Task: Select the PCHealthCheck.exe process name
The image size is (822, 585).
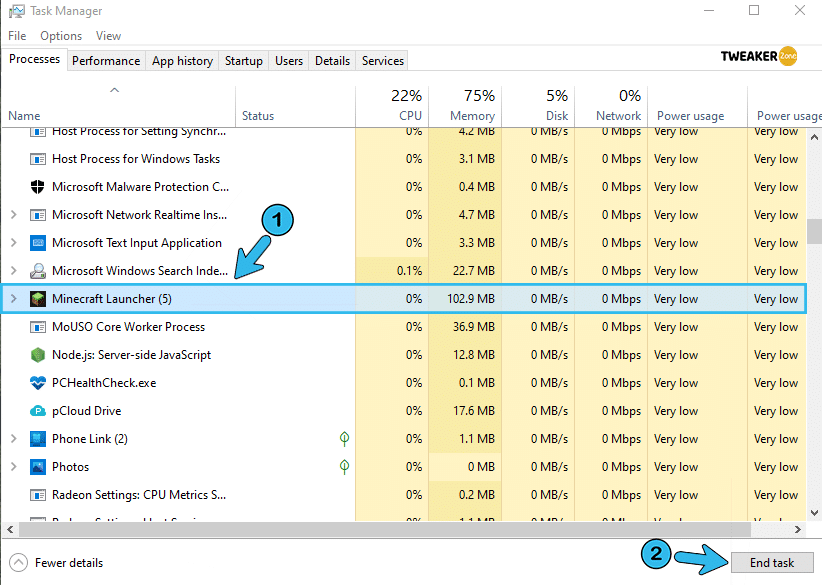Action: pyautogui.click(x=104, y=383)
